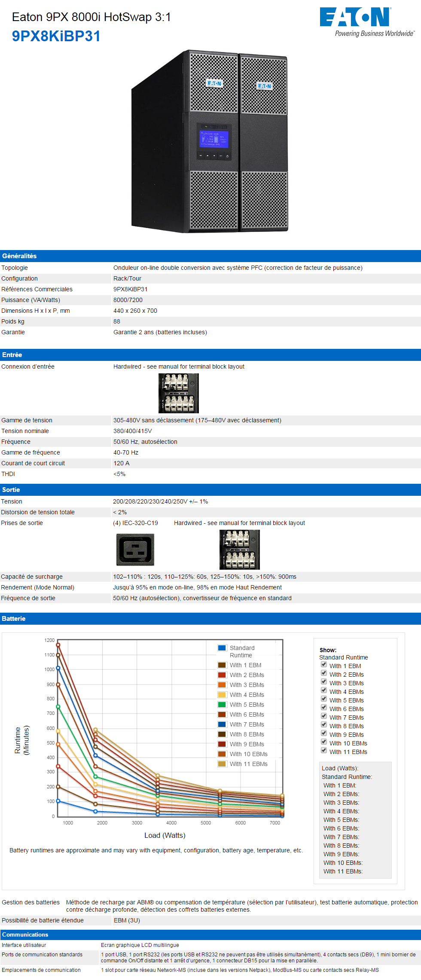Click the Entrée section header
Screen dimensions: 421x980
[210, 355]
